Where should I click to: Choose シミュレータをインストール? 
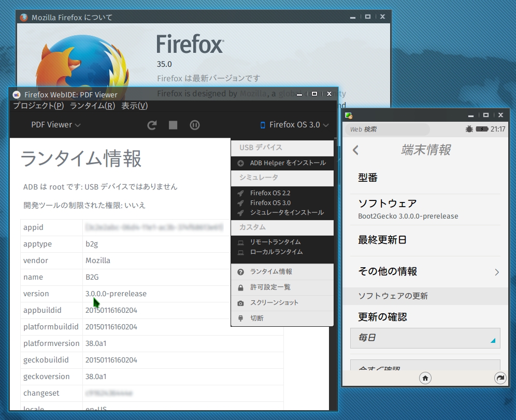(287, 212)
